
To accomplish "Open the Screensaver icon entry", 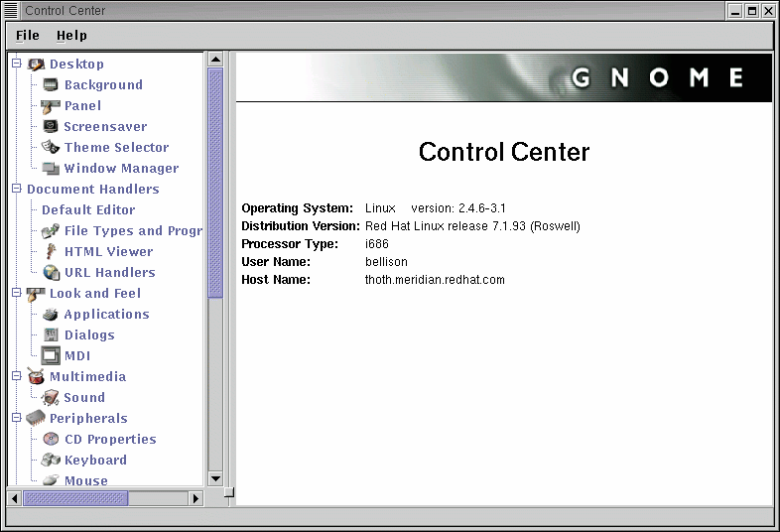I will tap(51, 127).
